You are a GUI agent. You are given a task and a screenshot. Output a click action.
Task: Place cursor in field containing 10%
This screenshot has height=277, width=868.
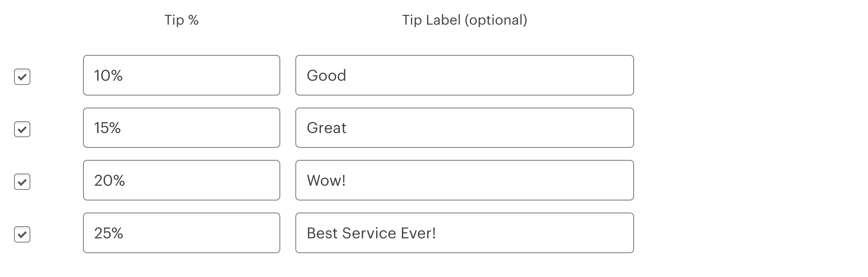click(182, 75)
